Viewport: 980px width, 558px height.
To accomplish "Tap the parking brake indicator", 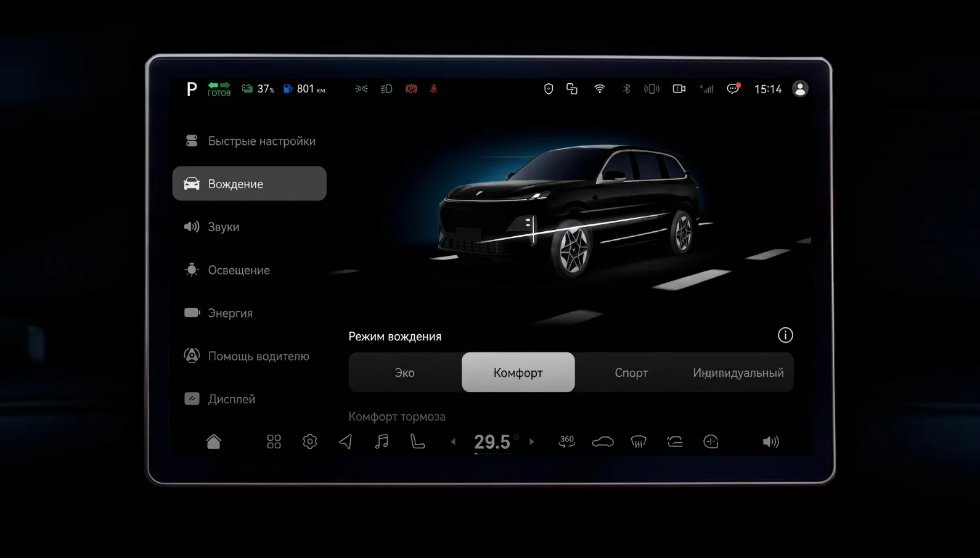I will (411, 89).
